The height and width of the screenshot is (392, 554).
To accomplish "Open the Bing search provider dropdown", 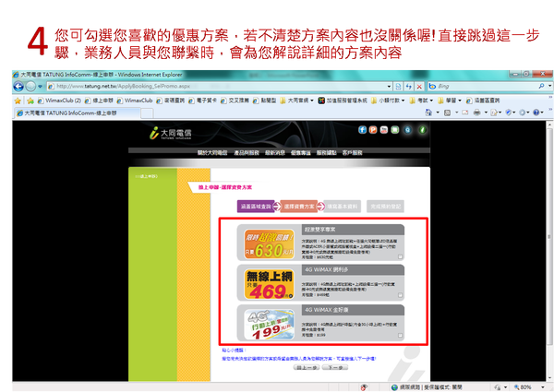I will click(x=549, y=86).
